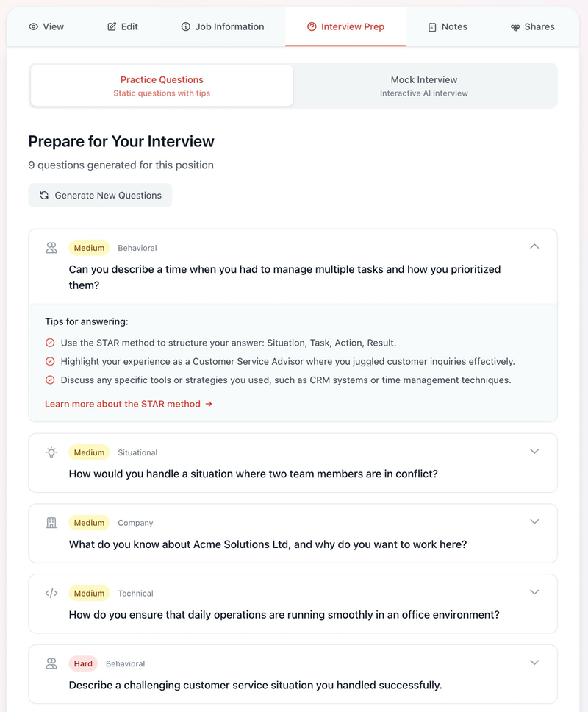The height and width of the screenshot is (712, 588).
Task: Expand the team conflict question
Action: 534,452
